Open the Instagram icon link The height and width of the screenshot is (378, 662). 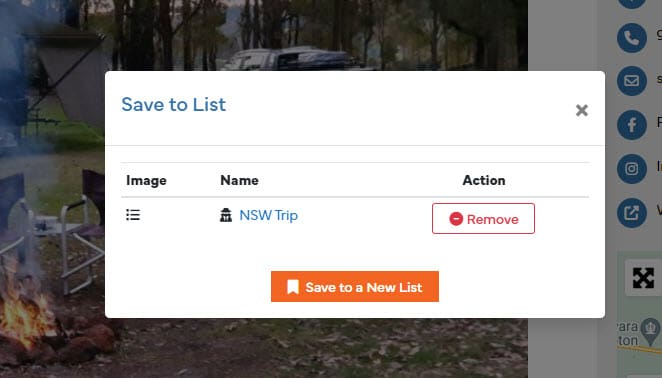pos(632,169)
